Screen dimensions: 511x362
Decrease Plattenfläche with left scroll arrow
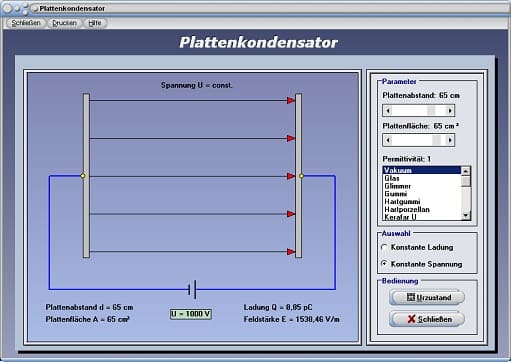[388, 140]
